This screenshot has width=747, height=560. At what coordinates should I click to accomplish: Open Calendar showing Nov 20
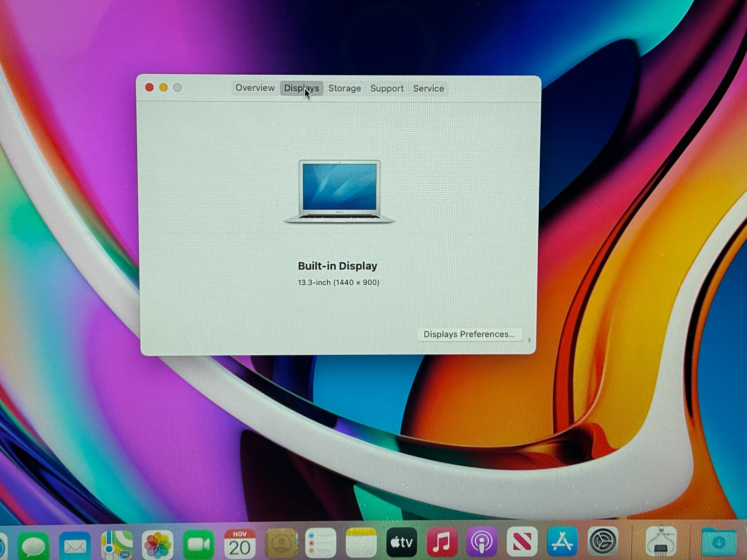click(240, 544)
